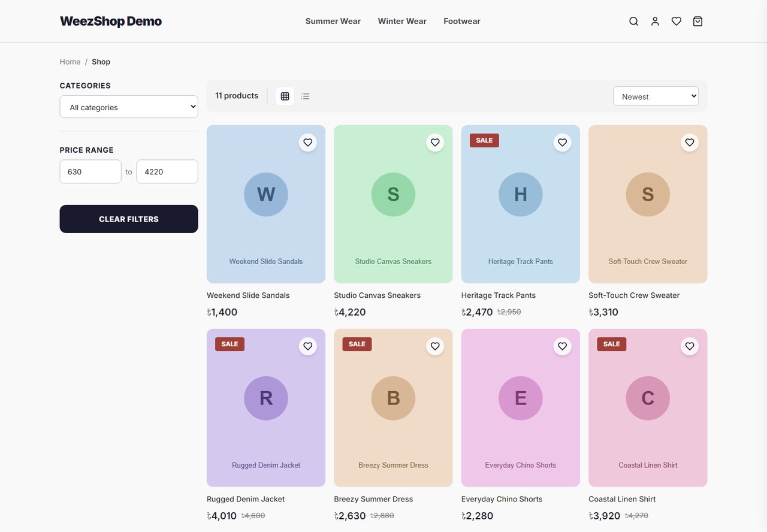The image size is (767, 532).
Task: Open the user account icon
Action: (655, 22)
